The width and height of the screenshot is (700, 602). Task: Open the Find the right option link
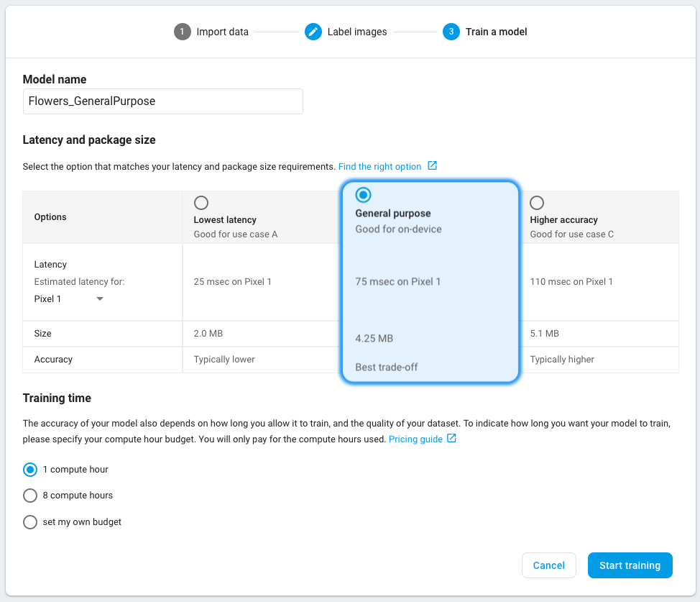coord(380,165)
